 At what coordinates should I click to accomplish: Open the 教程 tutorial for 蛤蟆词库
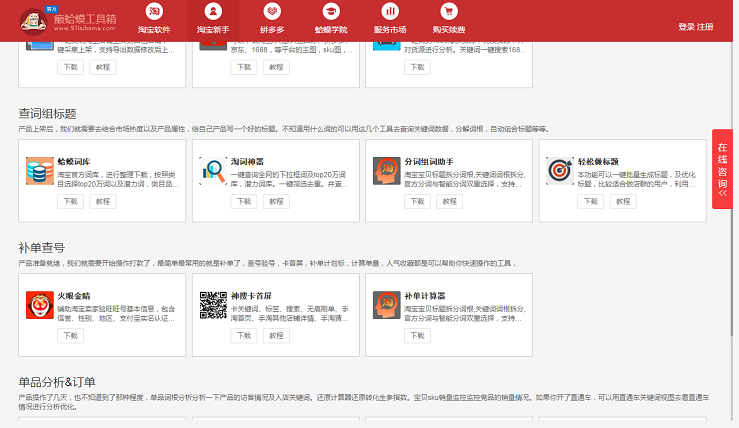103,201
